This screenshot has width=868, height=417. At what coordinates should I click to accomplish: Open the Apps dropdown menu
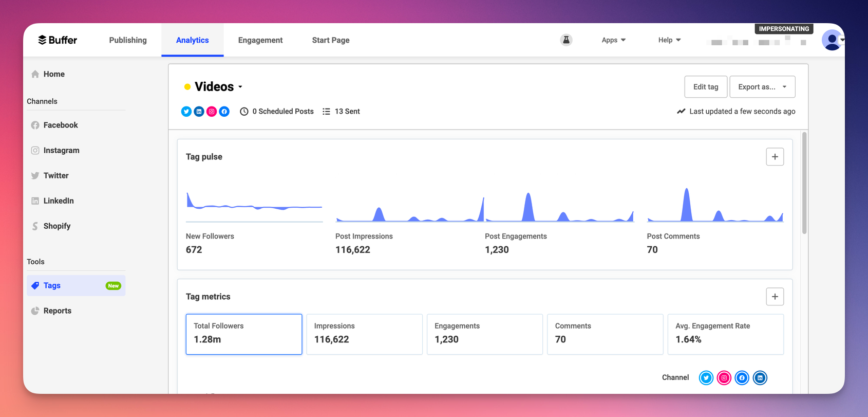[x=613, y=40]
